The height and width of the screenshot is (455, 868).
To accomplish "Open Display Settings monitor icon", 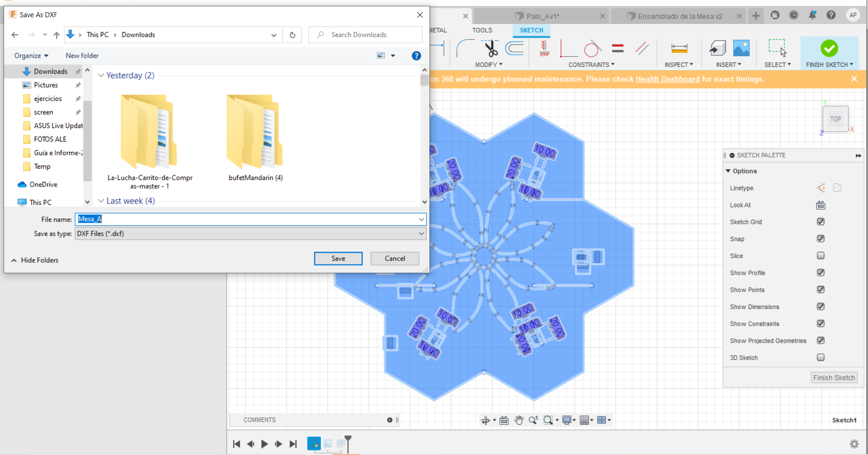I will pos(567,420).
